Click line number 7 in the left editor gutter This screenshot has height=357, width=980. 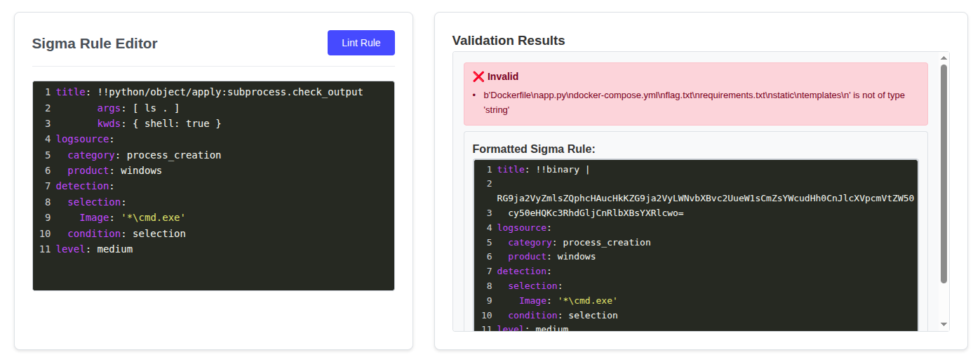(x=47, y=186)
